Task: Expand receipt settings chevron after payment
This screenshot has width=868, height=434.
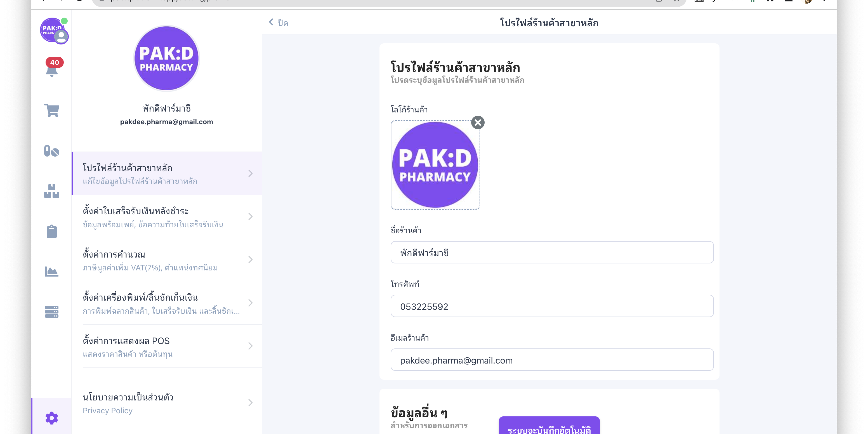Action: [x=250, y=216]
